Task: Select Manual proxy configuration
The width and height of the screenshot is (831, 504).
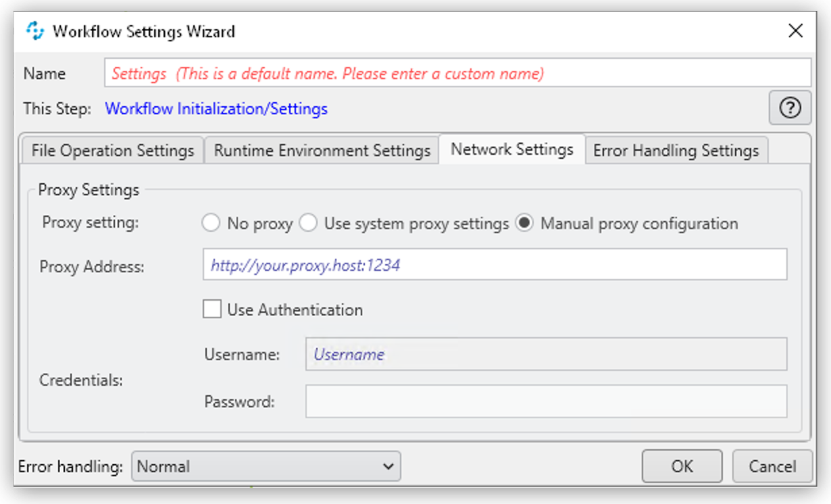Action: coord(525,223)
